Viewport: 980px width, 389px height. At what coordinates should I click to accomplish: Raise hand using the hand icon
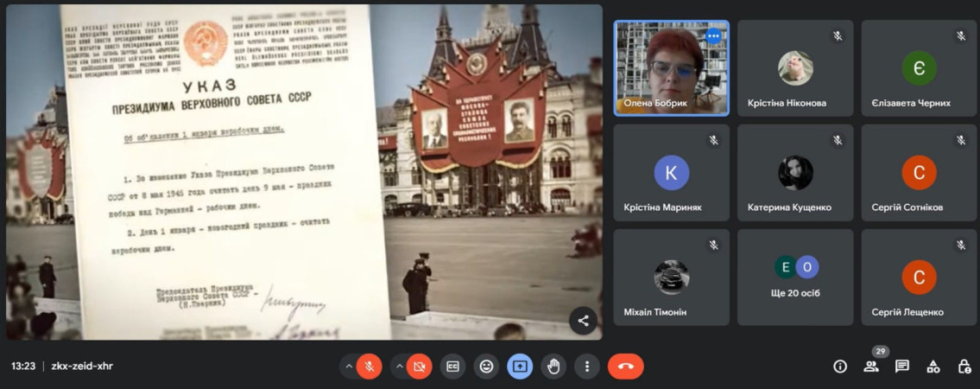(x=553, y=367)
